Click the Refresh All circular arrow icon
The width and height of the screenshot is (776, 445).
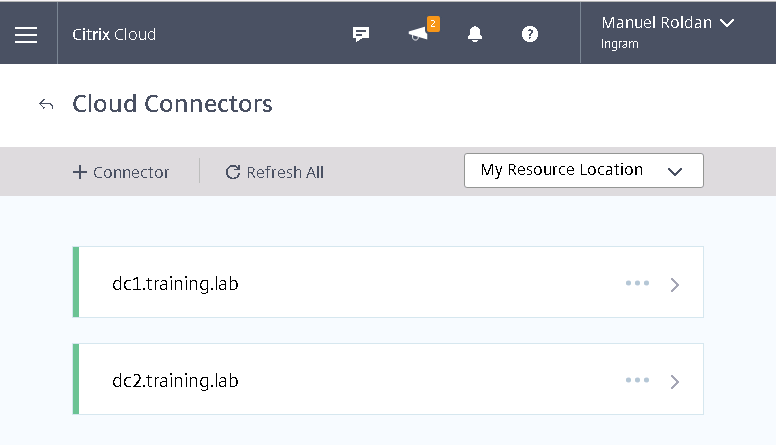click(233, 172)
